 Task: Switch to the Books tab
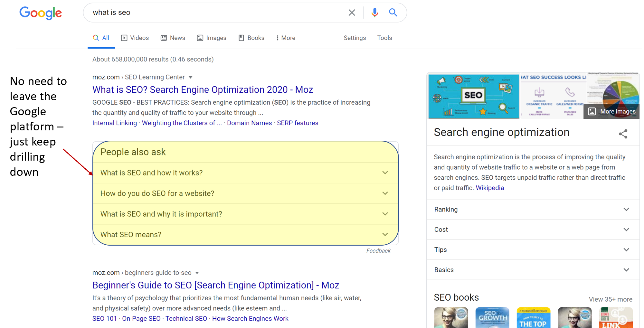251,38
